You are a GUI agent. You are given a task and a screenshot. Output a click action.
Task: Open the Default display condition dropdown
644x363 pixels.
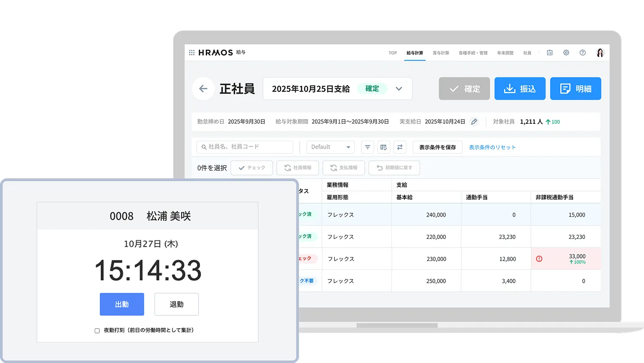[x=330, y=147]
